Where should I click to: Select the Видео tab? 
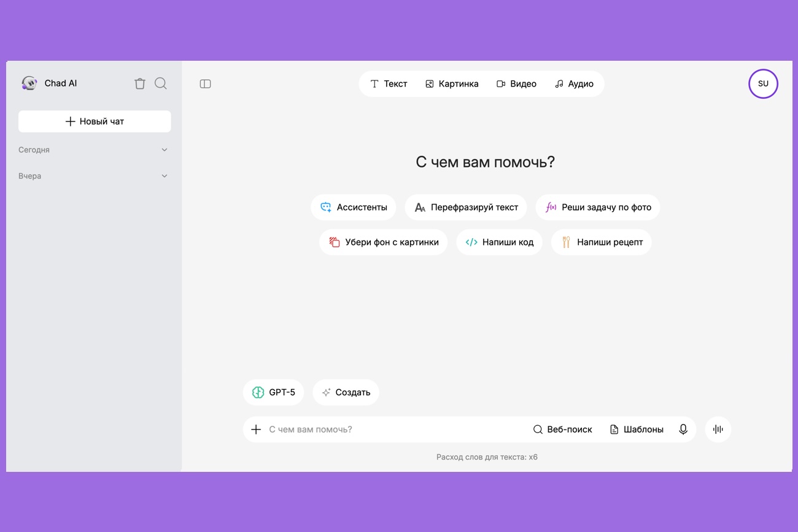point(516,83)
